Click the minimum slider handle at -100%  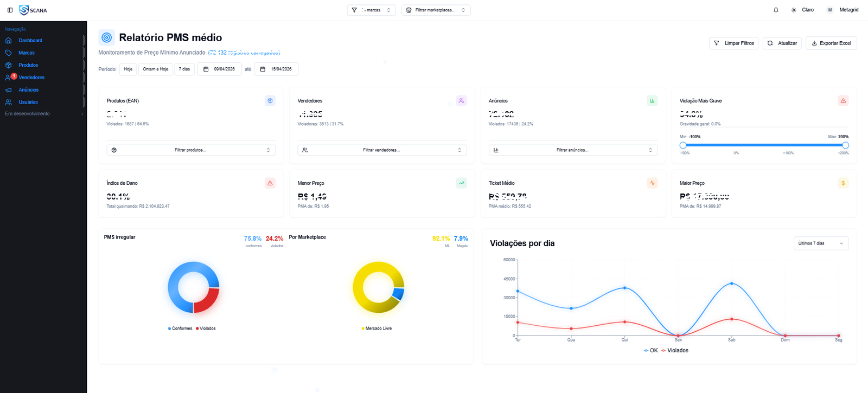pyautogui.click(x=683, y=145)
